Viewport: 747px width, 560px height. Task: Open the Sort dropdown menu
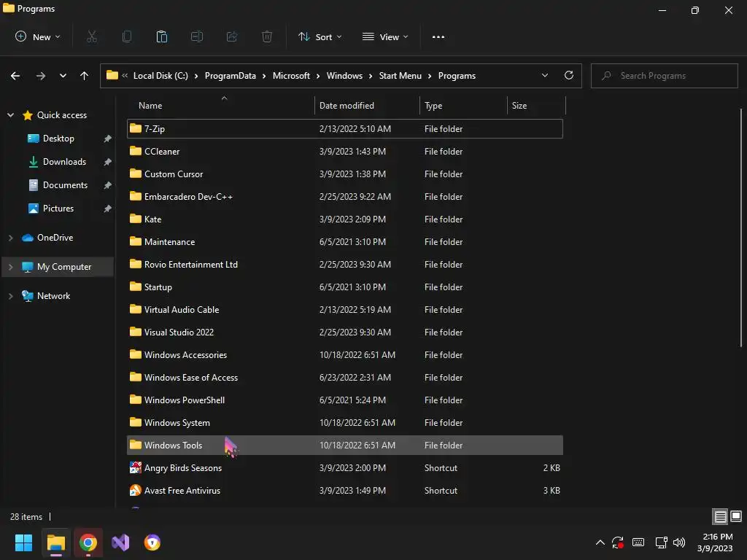320,36
